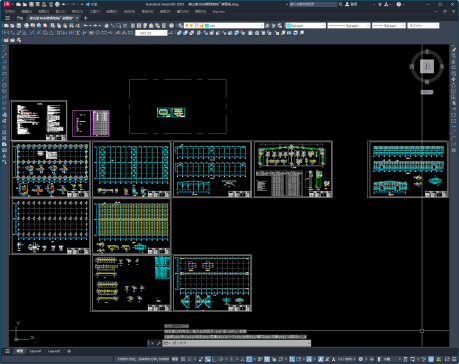
Task: Toggle ortho mode in status bar
Action: (215, 359)
